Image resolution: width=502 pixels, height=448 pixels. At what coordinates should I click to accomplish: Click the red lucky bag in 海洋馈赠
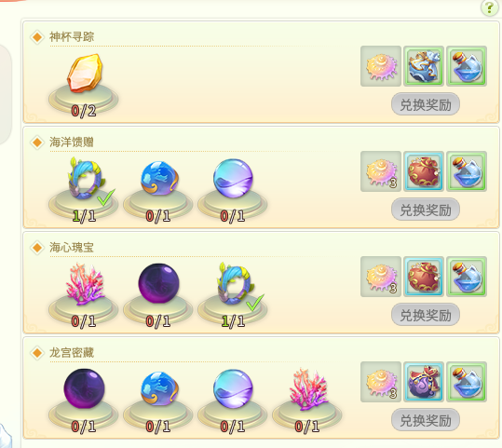[424, 171]
